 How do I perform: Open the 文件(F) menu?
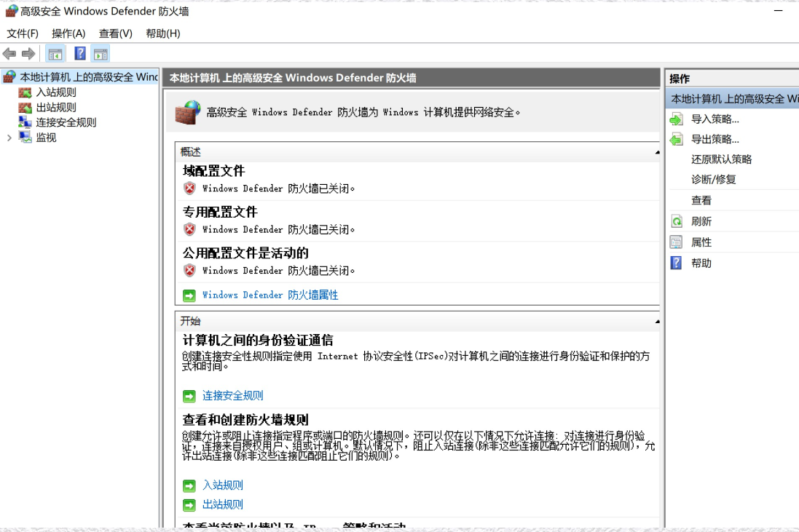[x=23, y=33]
